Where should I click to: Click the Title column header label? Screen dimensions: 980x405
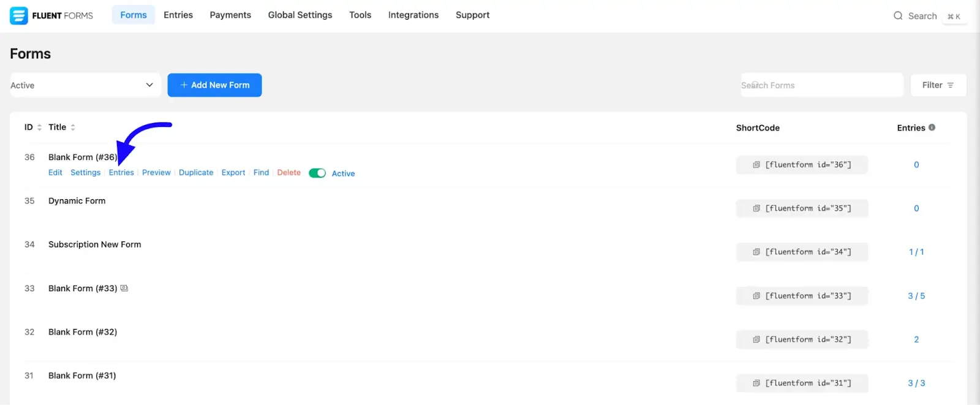click(57, 127)
